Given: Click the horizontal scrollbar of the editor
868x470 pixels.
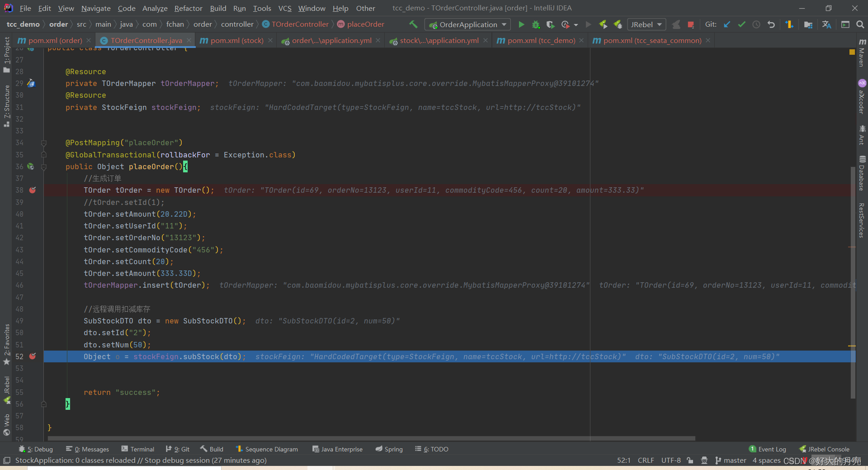Looking at the screenshot, I should tap(371, 438).
